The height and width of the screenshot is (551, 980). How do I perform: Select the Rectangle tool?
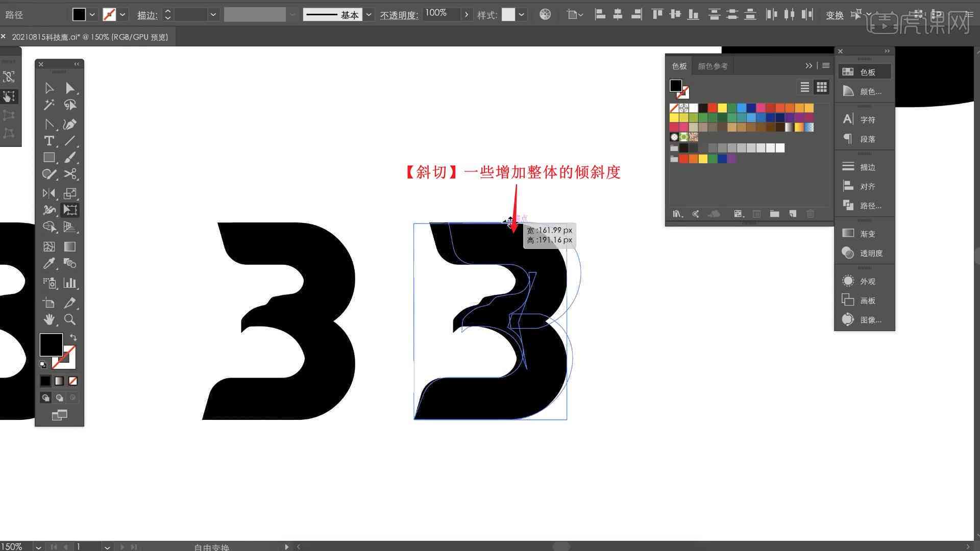coord(49,158)
